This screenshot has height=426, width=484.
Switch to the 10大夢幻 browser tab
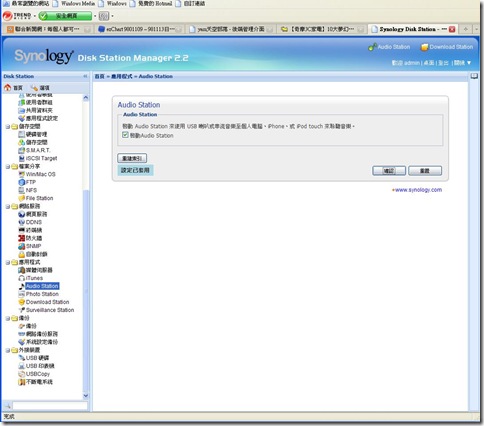click(322, 29)
